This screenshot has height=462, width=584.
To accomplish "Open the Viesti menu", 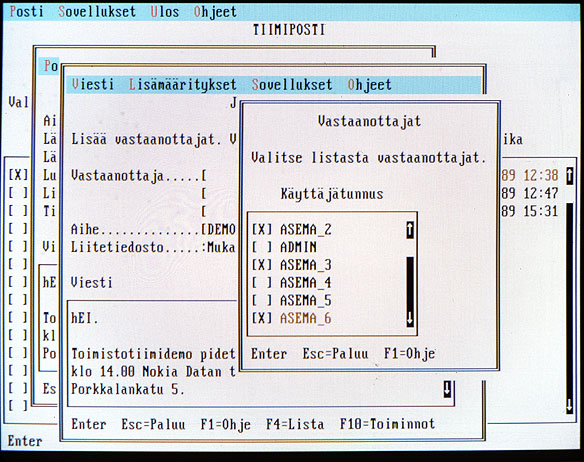I will [x=92, y=85].
